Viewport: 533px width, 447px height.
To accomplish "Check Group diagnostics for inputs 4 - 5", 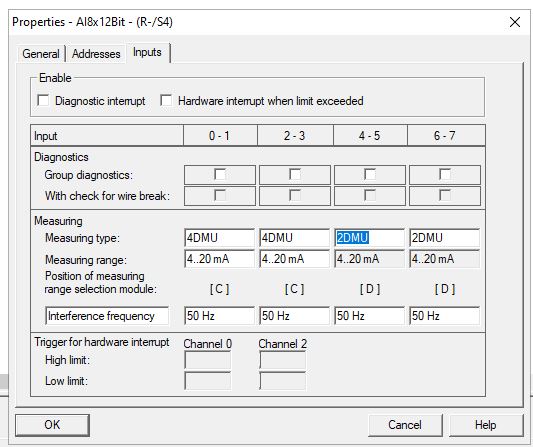I will (x=370, y=174).
